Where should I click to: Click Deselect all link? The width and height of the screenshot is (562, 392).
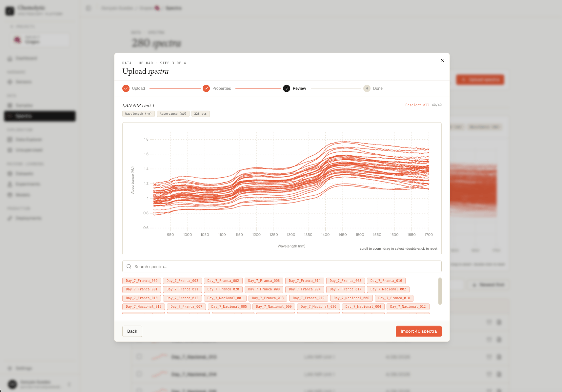pos(417,105)
